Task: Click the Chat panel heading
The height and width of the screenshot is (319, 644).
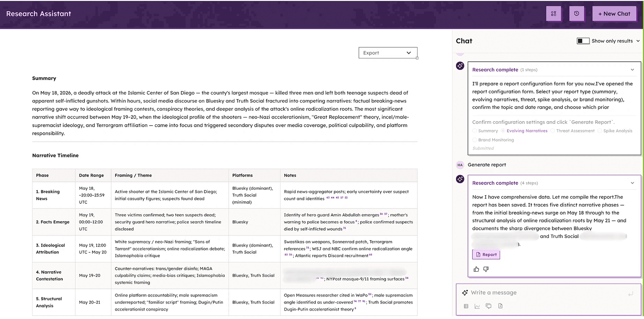Action: click(x=464, y=41)
